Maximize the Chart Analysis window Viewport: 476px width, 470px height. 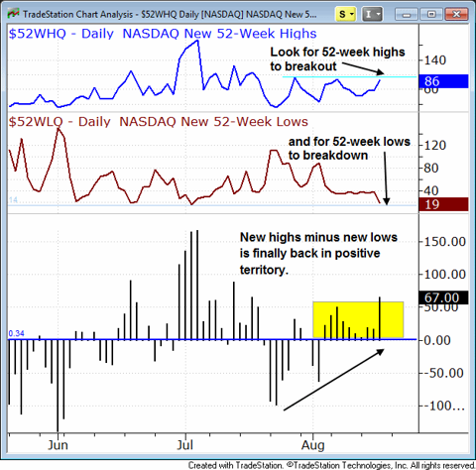coord(431,14)
